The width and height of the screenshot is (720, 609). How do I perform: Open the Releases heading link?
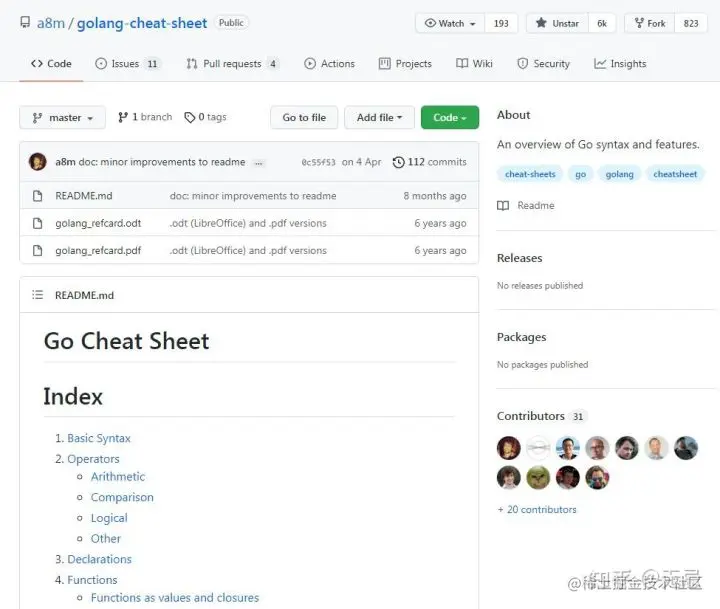coord(519,258)
